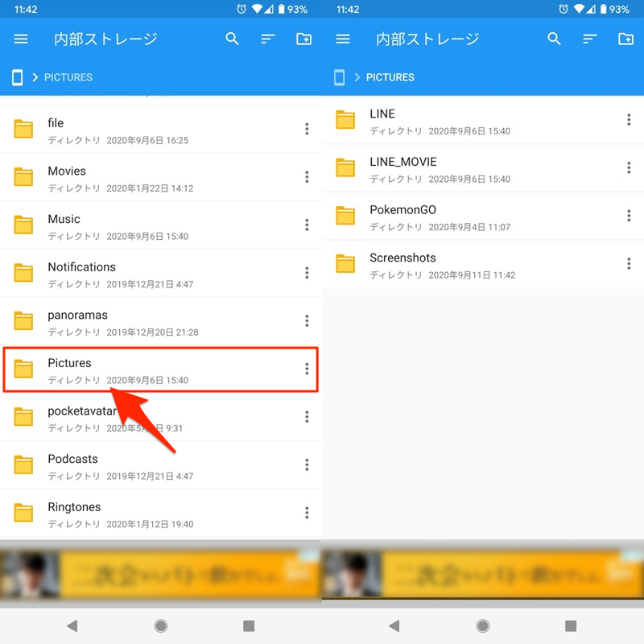Tap sort icon in left phone screen
Screen dimensions: 644x644
tap(268, 39)
